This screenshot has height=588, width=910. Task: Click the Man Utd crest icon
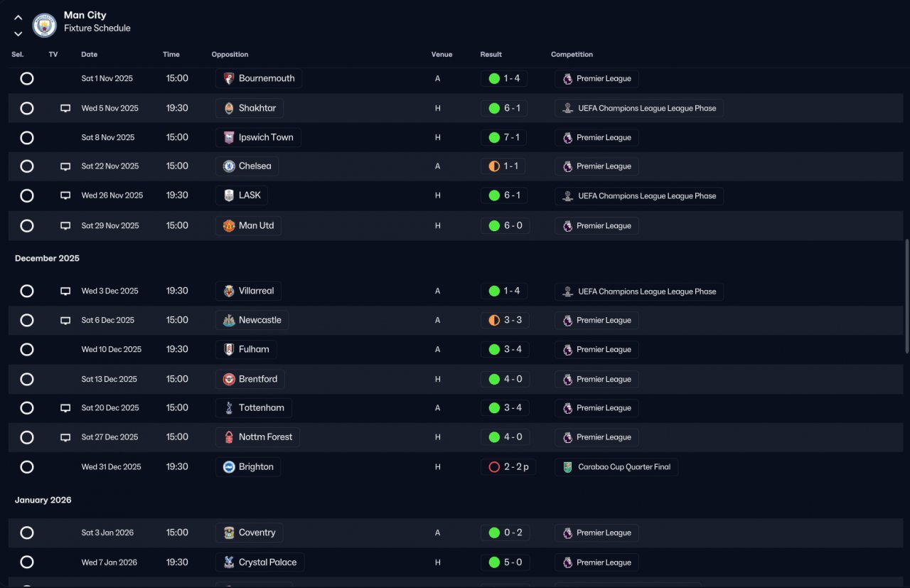pos(229,225)
